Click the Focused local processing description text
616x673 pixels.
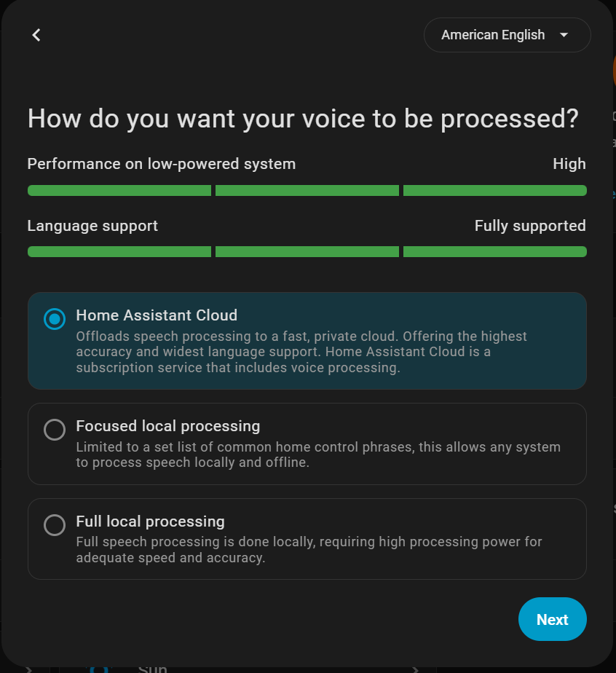[318, 454]
